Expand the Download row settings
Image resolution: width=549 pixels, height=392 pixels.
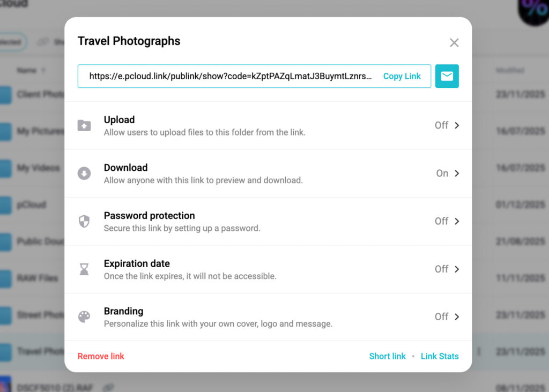click(x=457, y=173)
